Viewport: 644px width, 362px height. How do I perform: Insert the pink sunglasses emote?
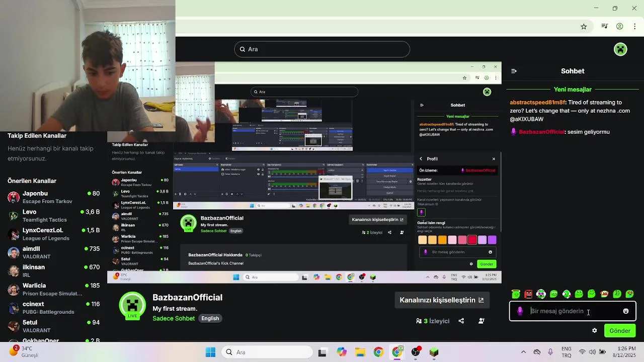click(x=541, y=294)
